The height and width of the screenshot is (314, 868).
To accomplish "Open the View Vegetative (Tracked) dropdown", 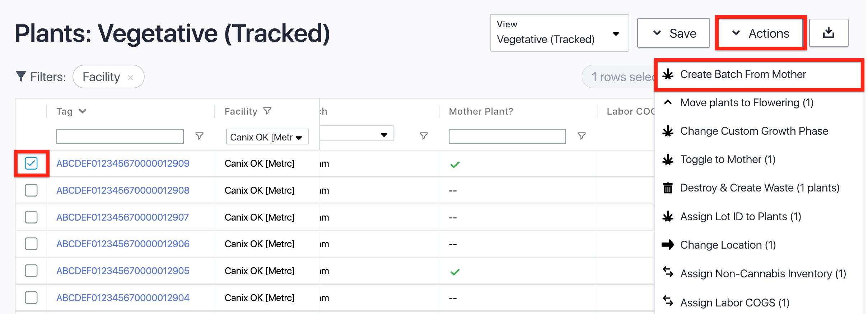I will click(559, 33).
